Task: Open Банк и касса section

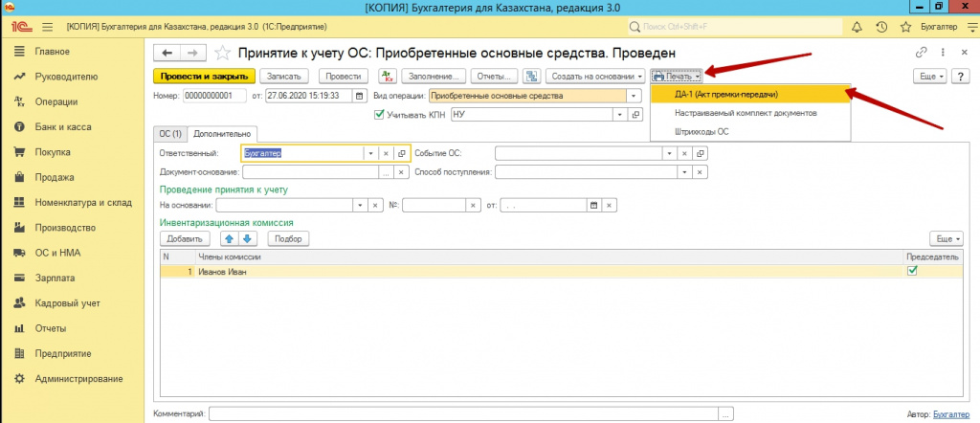Action: (63, 127)
